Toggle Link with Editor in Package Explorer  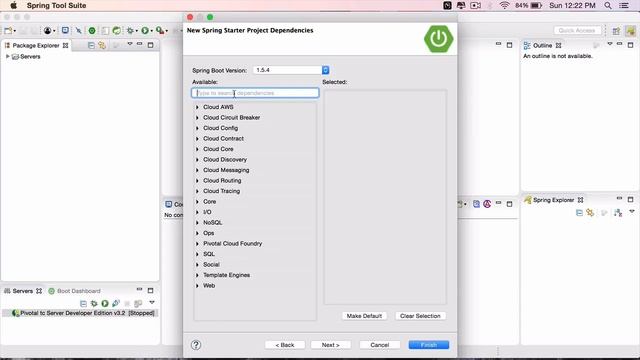pos(102,45)
